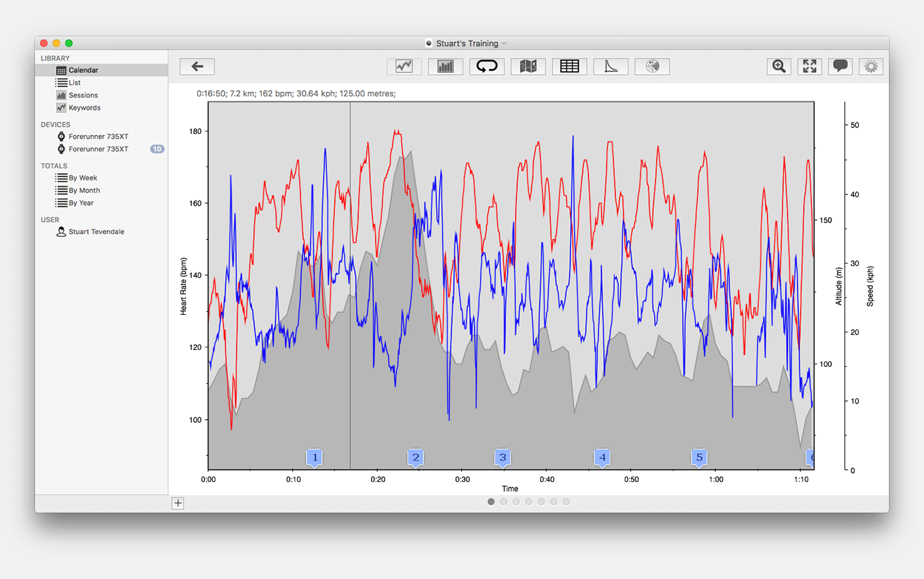The height and width of the screenshot is (579, 924).
Task: Click the 10 badge beside Forerunner 735XT
Action: (157, 149)
